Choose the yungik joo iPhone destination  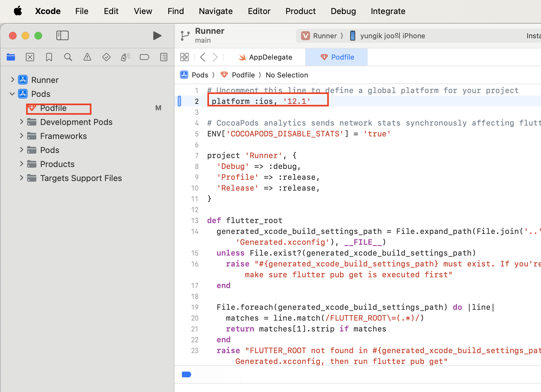(x=387, y=36)
